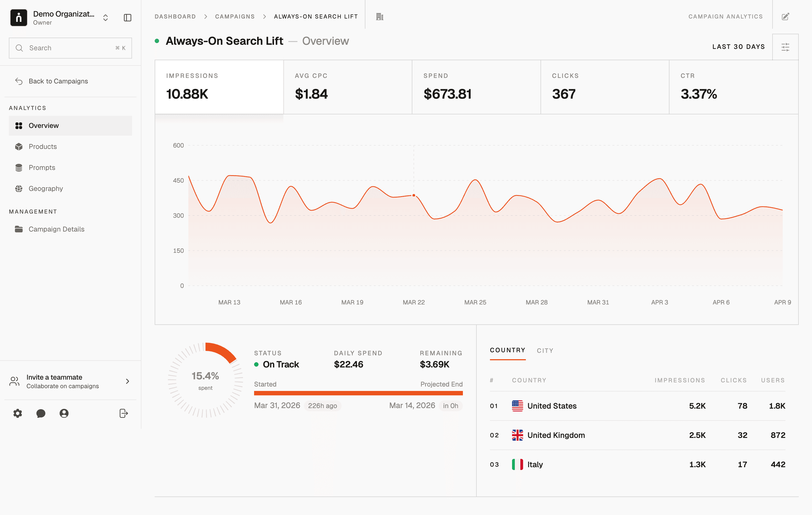Click the logout icon
This screenshot has height=515, width=812.
[x=123, y=413]
